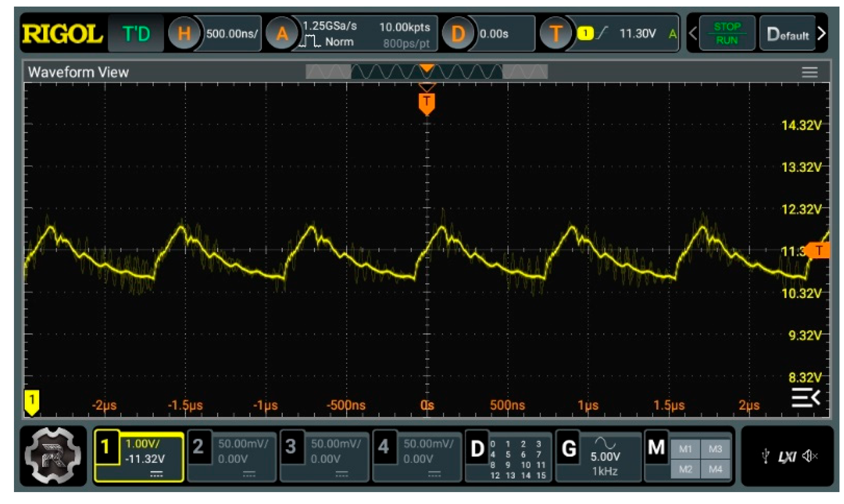Click the orange A acquisition icon
The width and height of the screenshot is (844, 504).
[282, 33]
